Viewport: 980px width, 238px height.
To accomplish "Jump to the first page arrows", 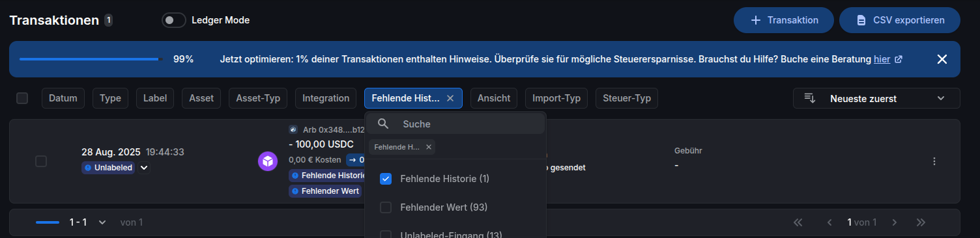I will click(798, 222).
